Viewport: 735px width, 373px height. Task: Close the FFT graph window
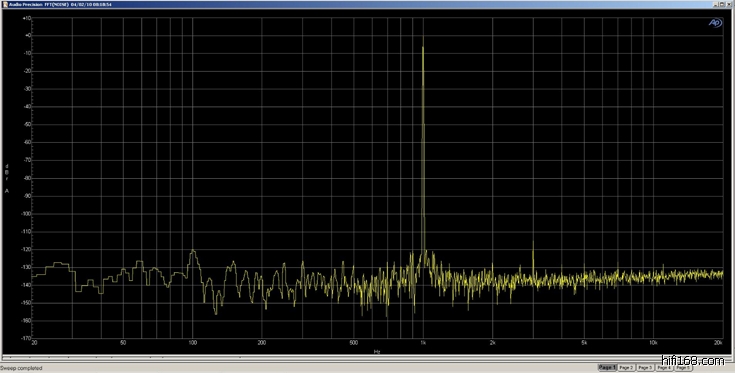(728, 5)
